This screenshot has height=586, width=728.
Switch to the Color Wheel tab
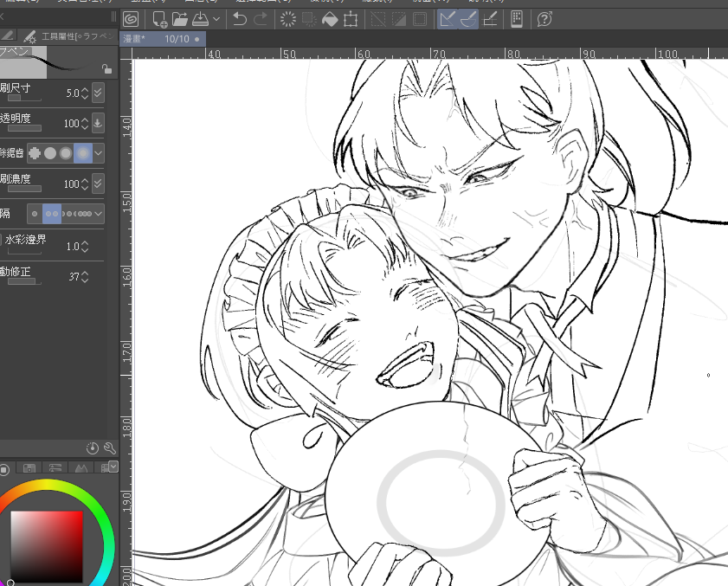4,469
